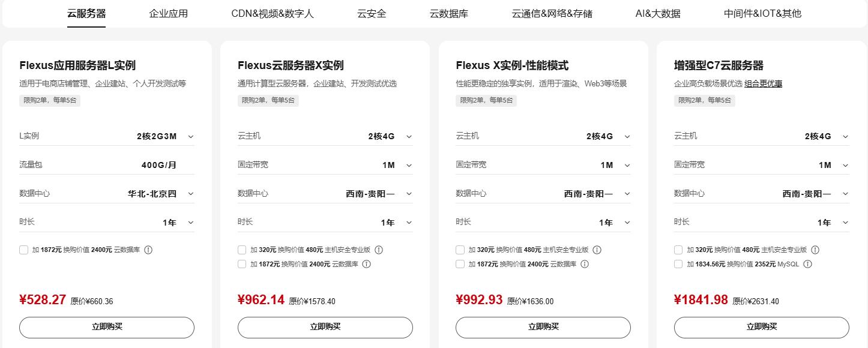Click the info icon next to 主机安全专业版 in 增强型C7 card
Image resolution: width=868 pixels, height=348 pixels.
click(815, 250)
